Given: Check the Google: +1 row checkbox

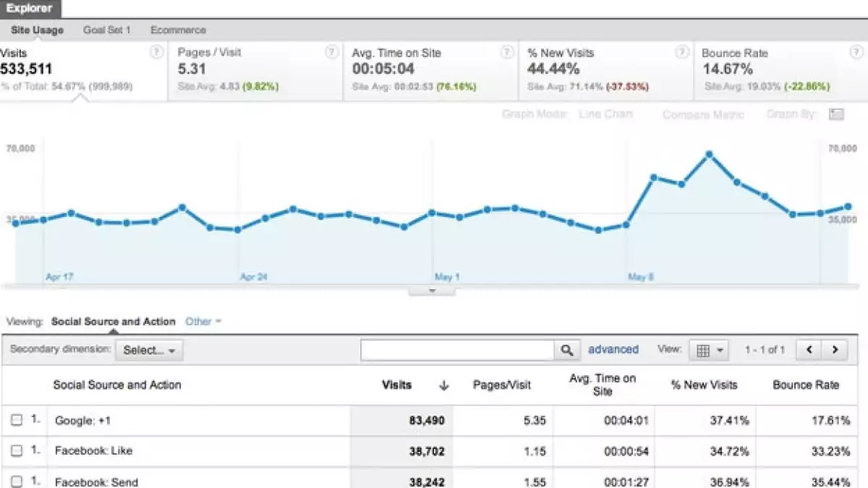Looking at the screenshot, I should tap(17, 420).
